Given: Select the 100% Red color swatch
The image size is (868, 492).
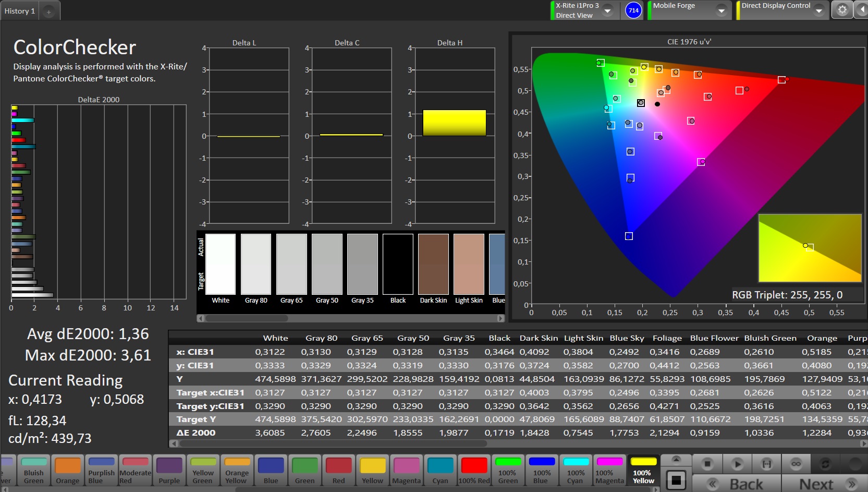Looking at the screenshot, I should pyautogui.click(x=474, y=470).
